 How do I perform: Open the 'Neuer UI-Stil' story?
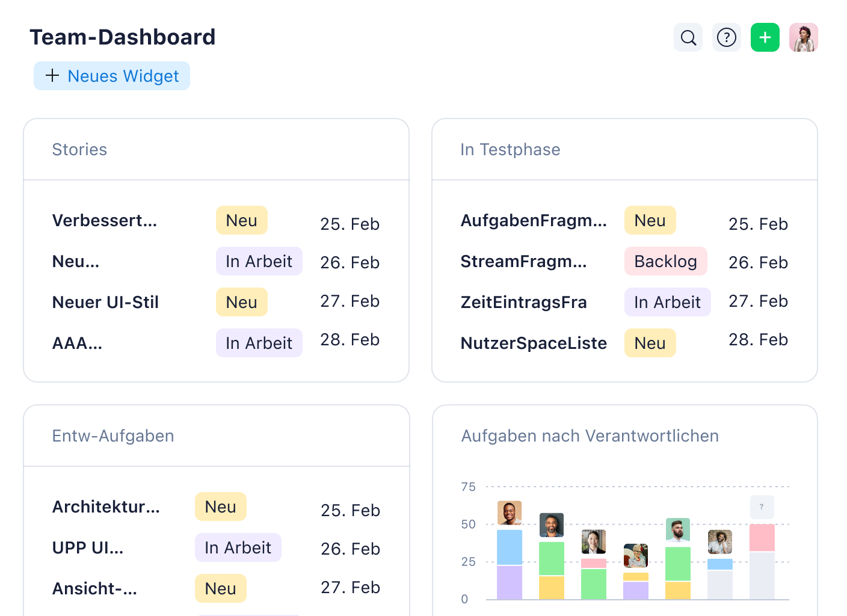coord(105,302)
